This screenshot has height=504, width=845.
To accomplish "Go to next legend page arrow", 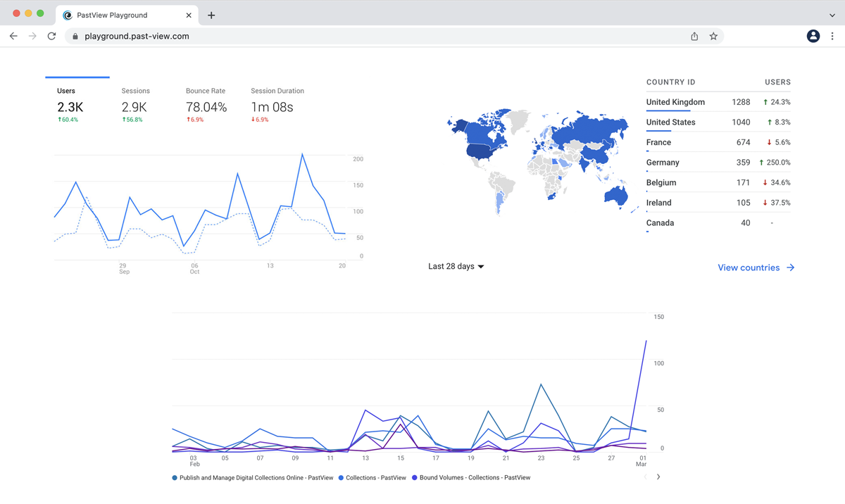I will pos(658,477).
